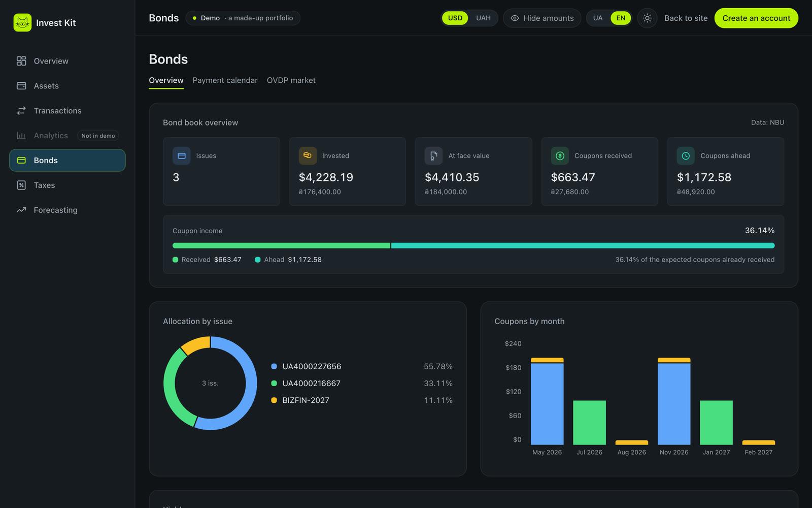Image resolution: width=812 pixels, height=508 pixels.
Task: Click the May 2026 blue bar
Action: [x=547, y=404]
